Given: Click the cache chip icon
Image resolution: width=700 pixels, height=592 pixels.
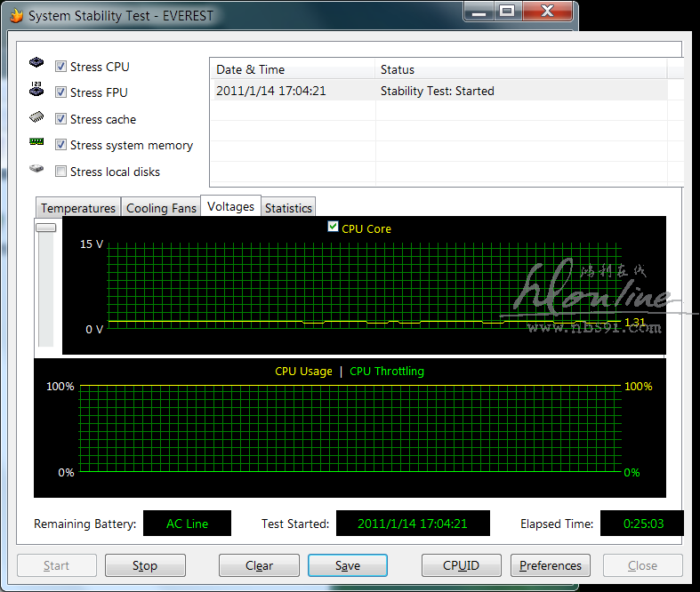Looking at the screenshot, I should (36, 116).
